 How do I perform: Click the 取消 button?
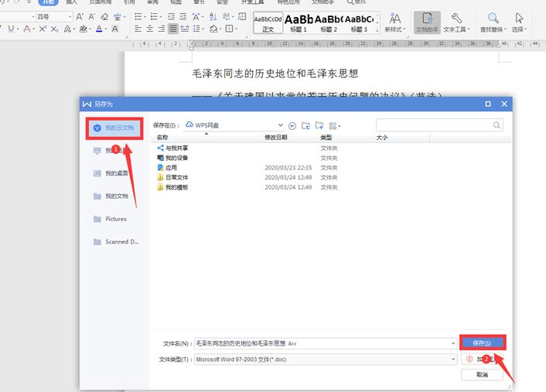pos(482,374)
